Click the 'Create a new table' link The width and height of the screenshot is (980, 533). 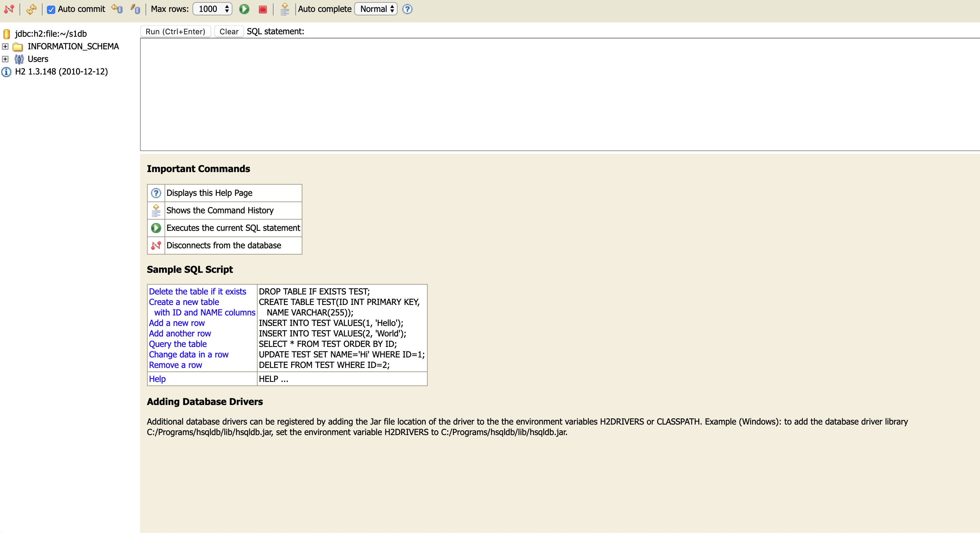184,302
